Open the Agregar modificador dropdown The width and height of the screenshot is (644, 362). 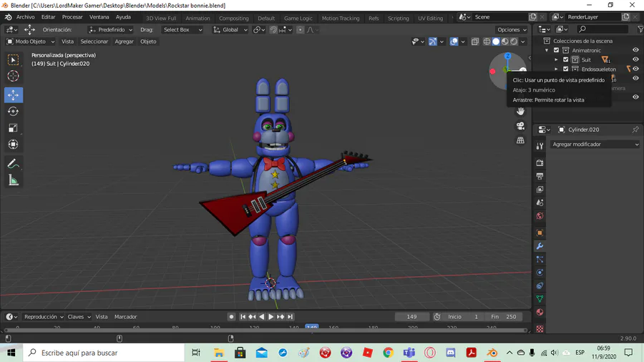[595, 145]
